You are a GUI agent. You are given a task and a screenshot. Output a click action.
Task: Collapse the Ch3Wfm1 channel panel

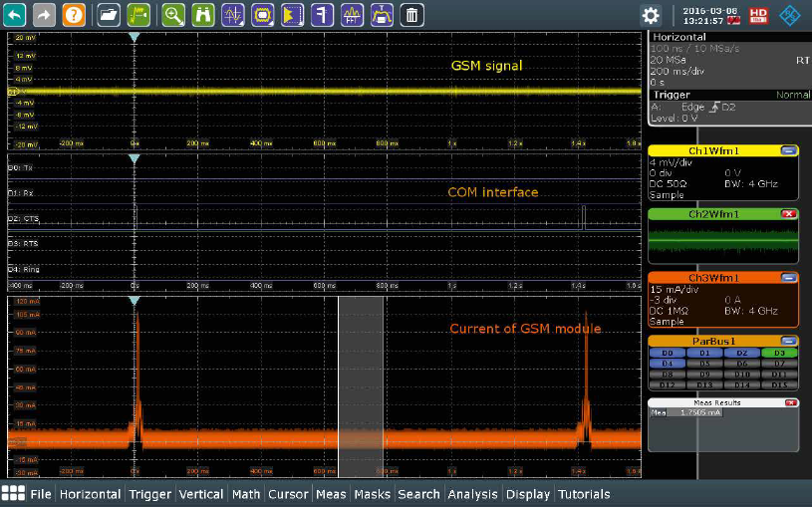click(x=788, y=279)
